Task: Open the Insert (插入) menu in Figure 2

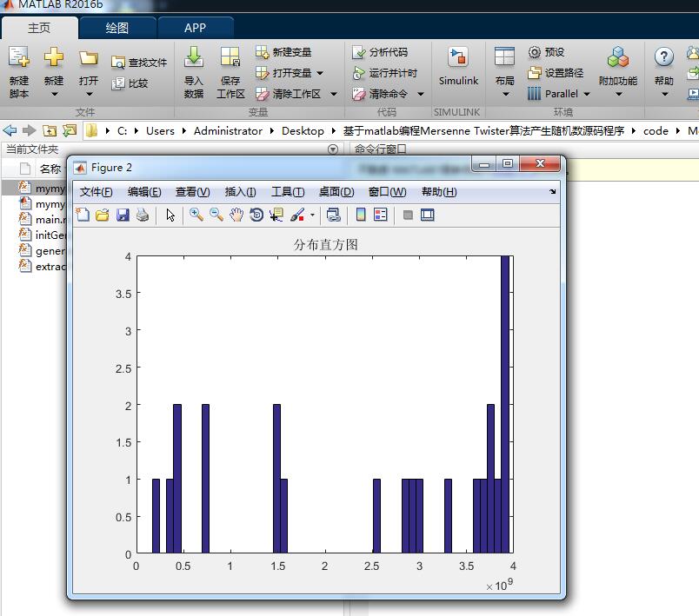Action: click(x=240, y=192)
